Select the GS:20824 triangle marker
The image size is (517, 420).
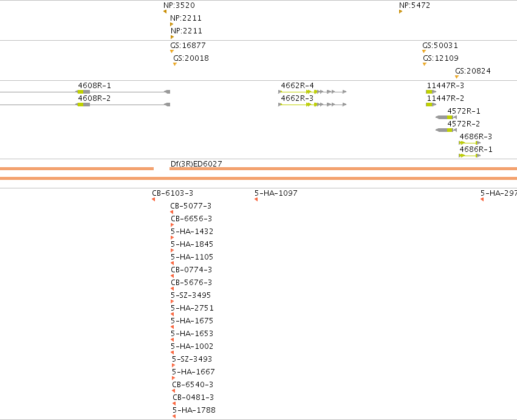click(x=457, y=77)
